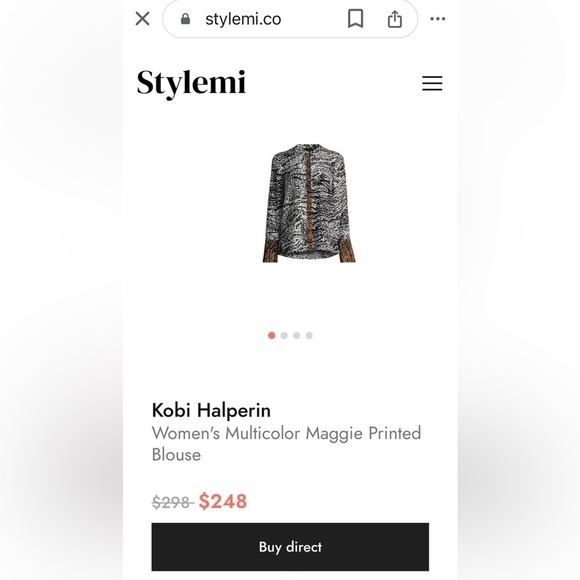Open the Stylemi hamburger navigation menu
This screenshot has height=580, width=580.
(x=432, y=83)
